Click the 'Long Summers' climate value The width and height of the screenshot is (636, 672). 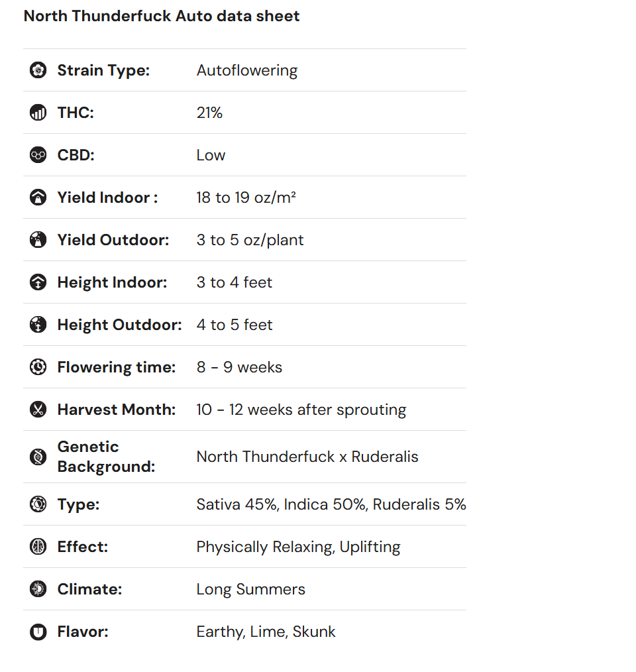coord(250,589)
